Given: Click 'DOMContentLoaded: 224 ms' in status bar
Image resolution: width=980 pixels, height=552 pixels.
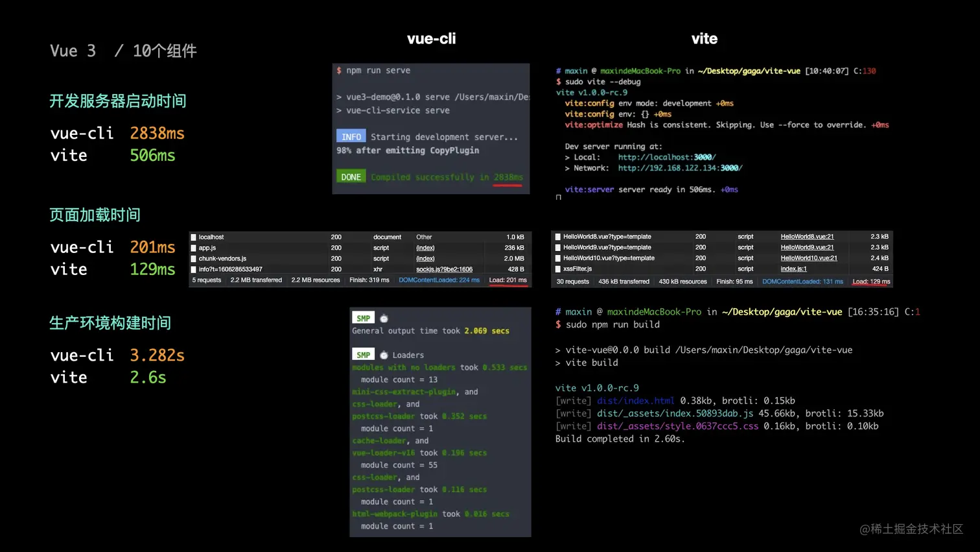Looking at the screenshot, I should pos(439,280).
